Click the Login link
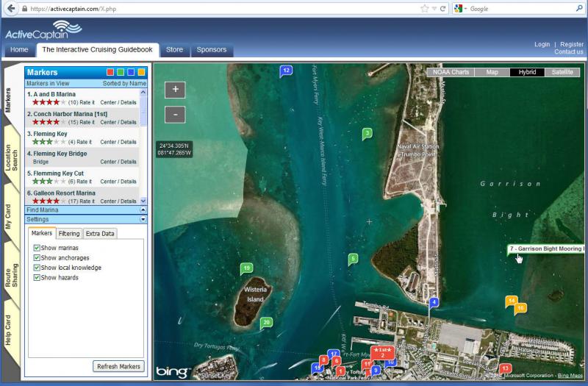The width and height of the screenshot is (588, 386). click(542, 44)
